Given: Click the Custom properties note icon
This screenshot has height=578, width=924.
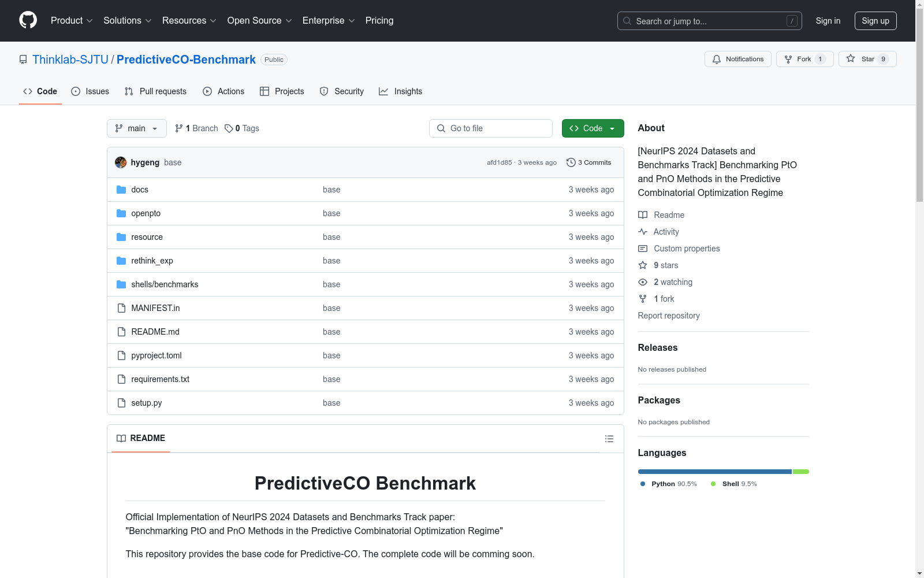Looking at the screenshot, I should click(643, 249).
